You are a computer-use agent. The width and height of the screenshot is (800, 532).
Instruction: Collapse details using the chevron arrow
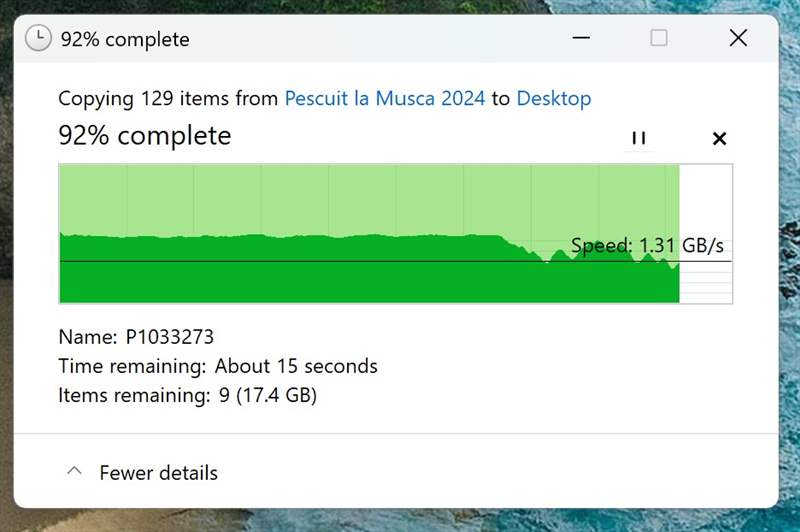click(x=73, y=472)
